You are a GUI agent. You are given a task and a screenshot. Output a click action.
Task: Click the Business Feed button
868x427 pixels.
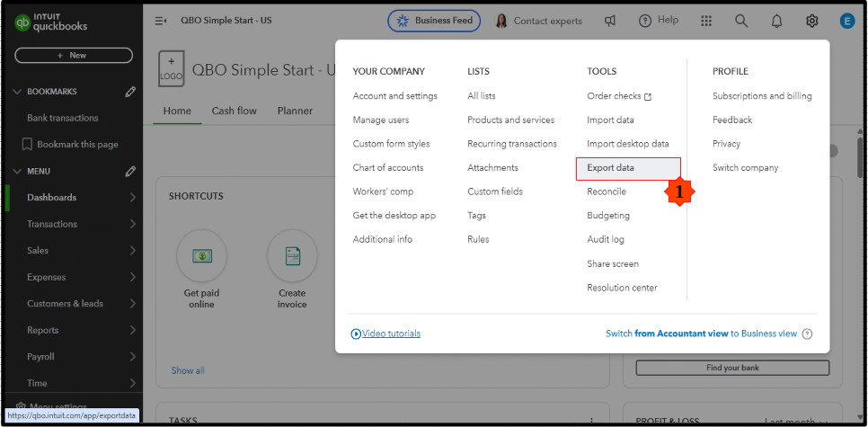point(434,21)
